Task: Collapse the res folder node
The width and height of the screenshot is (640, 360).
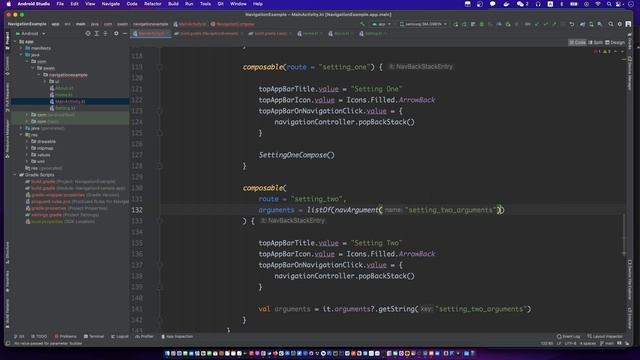Action: click(x=21, y=135)
